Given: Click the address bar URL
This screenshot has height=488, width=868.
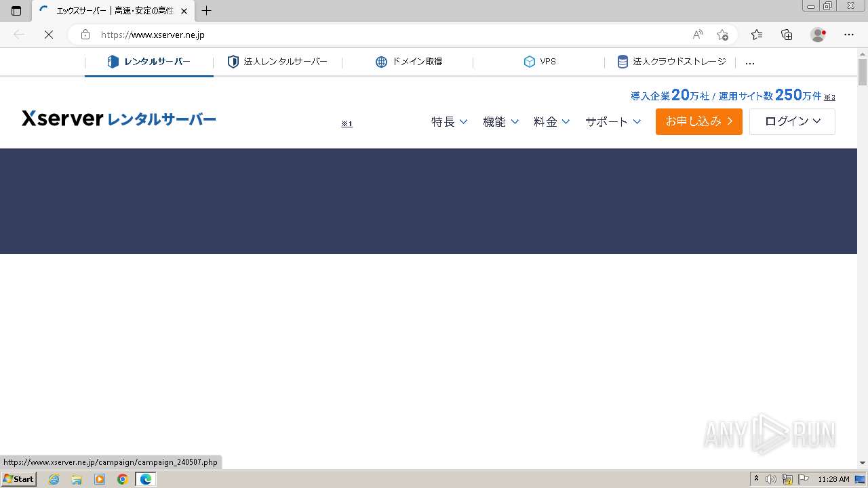Looking at the screenshot, I should point(153,35).
